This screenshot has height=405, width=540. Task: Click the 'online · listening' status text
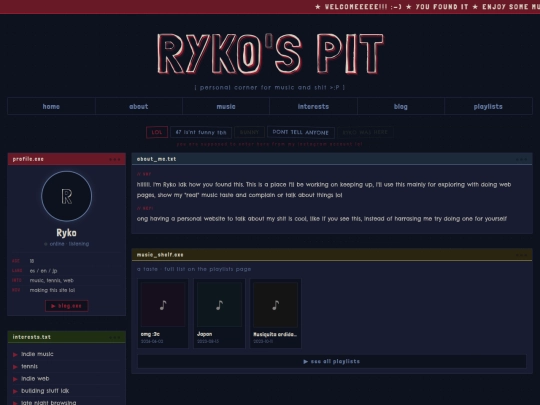click(69, 244)
